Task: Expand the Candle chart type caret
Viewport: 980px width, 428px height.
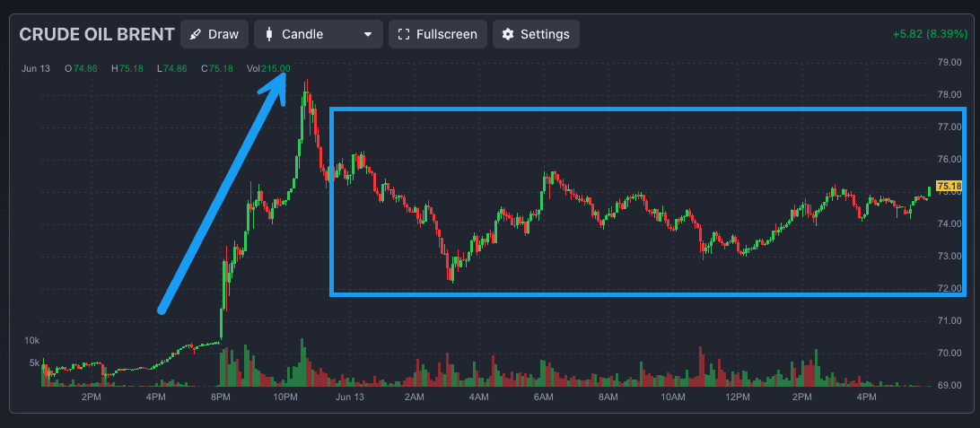Action: click(367, 35)
